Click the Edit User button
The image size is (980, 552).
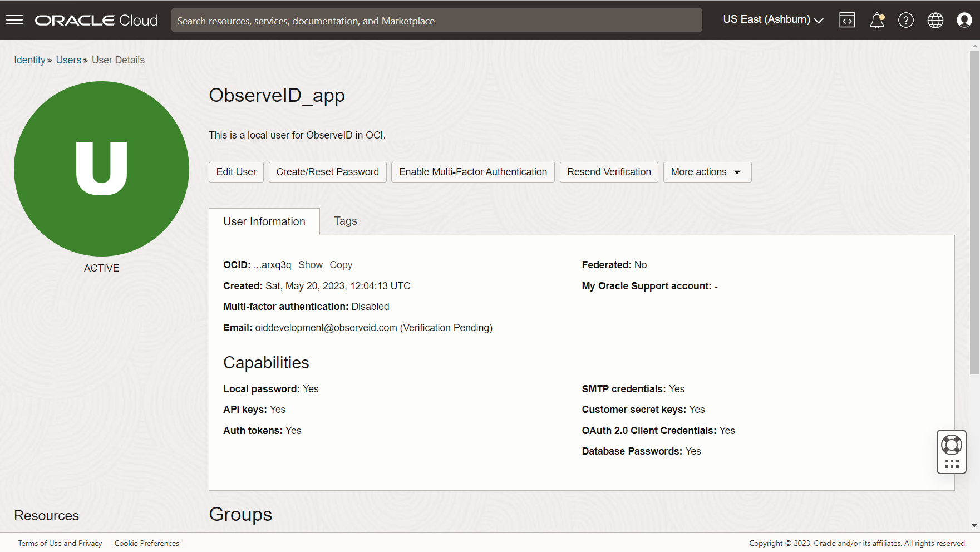pyautogui.click(x=236, y=172)
